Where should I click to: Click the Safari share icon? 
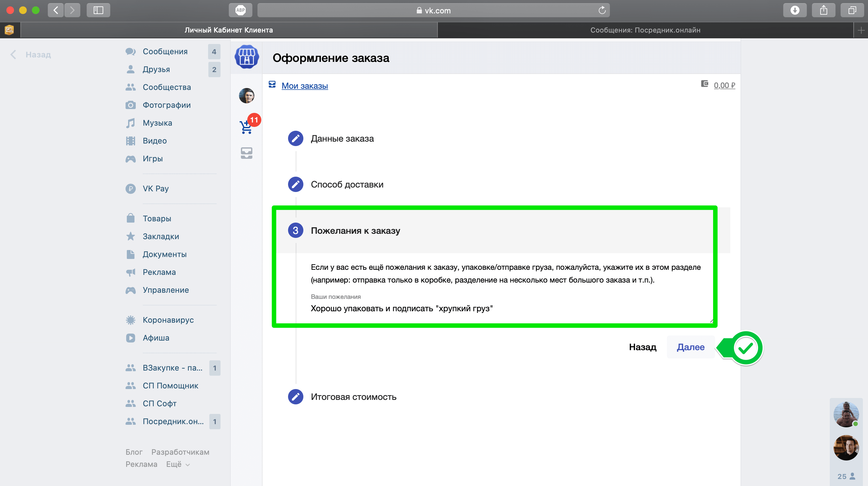tap(823, 11)
